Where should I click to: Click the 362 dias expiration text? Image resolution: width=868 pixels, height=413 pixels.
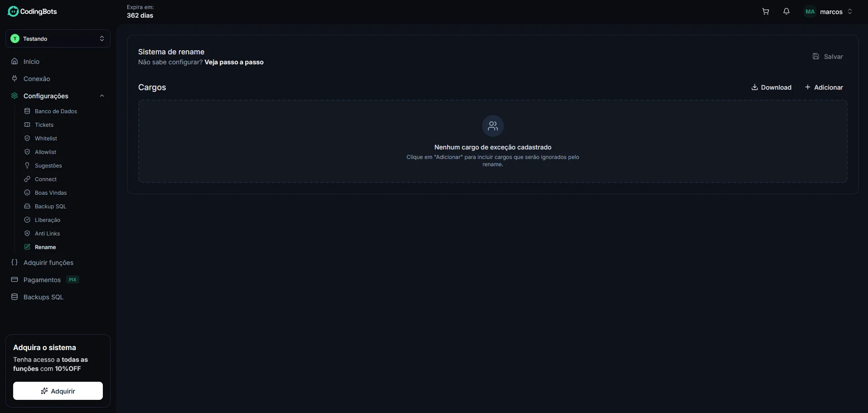140,15
